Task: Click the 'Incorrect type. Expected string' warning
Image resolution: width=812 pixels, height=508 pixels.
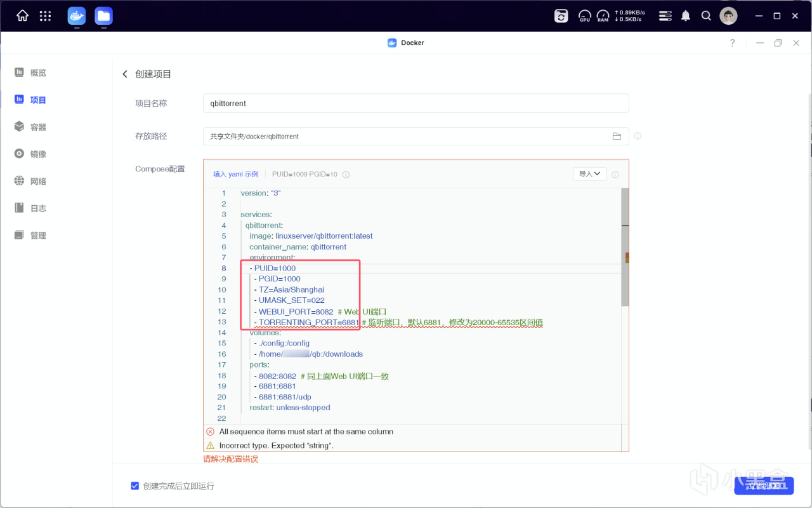Action: coord(276,446)
